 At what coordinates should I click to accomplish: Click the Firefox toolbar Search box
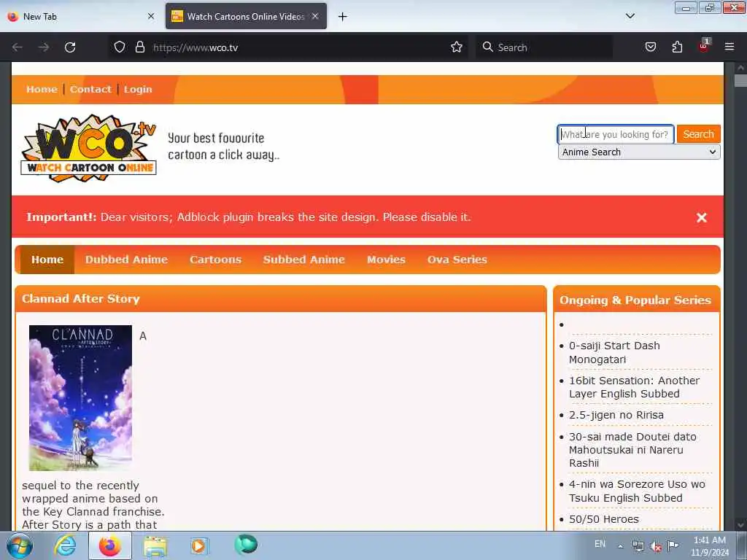click(543, 47)
